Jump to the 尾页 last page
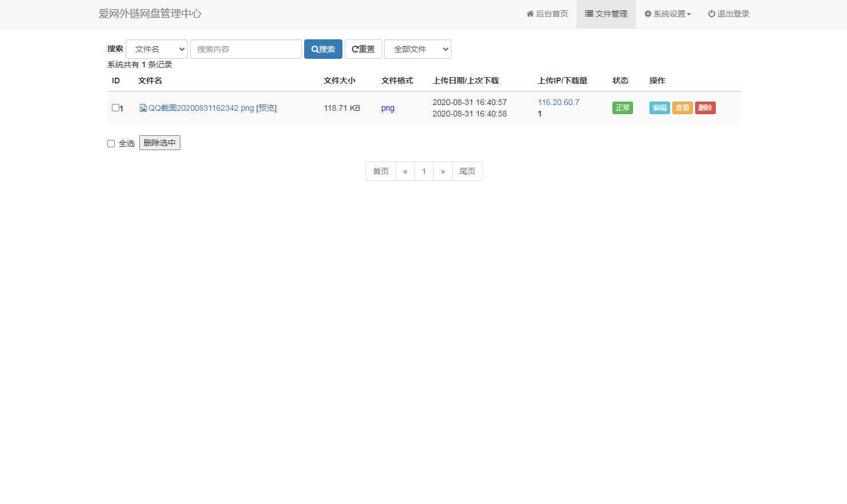The image size is (847, 504). pos(467,171)
